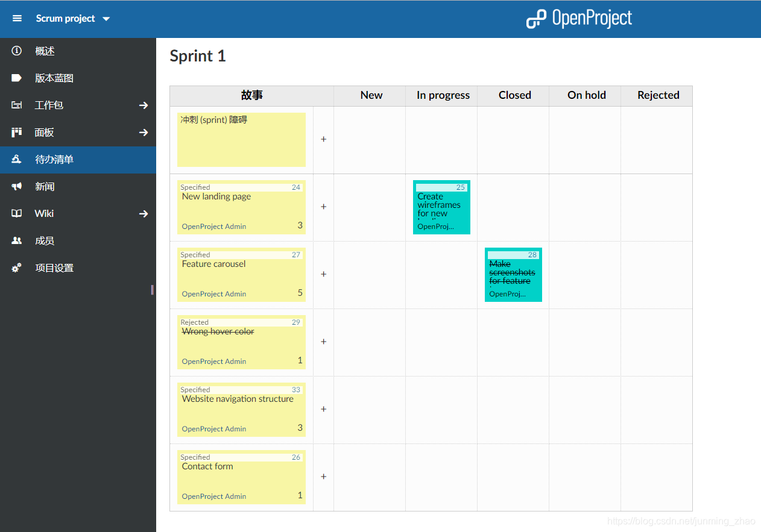
Task: Click Feature carousel story title
Action: click(x=213, y=264)
